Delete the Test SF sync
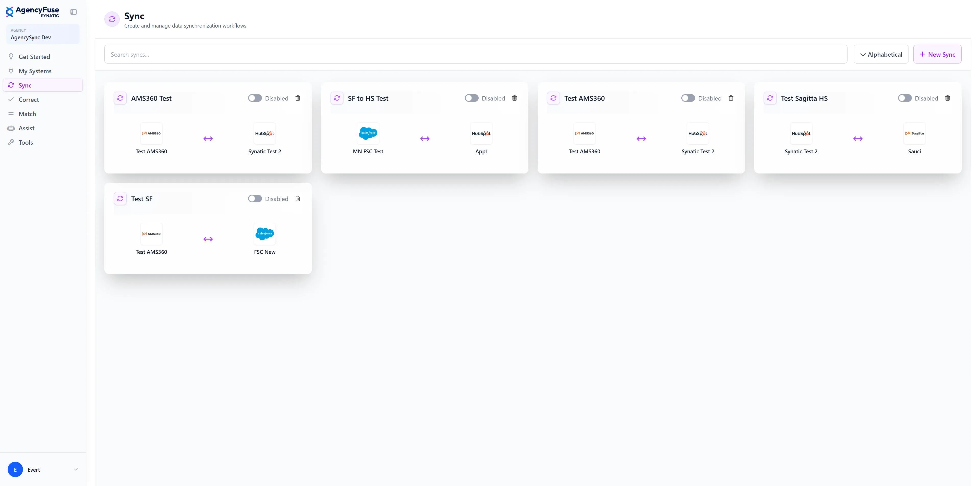This screenshot has width=980, height=486. (x=298, y=198)
